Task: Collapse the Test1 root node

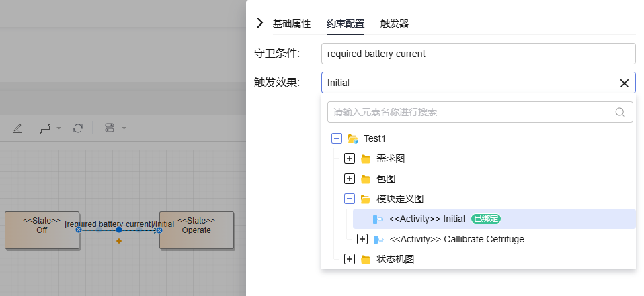Action: 337,139
